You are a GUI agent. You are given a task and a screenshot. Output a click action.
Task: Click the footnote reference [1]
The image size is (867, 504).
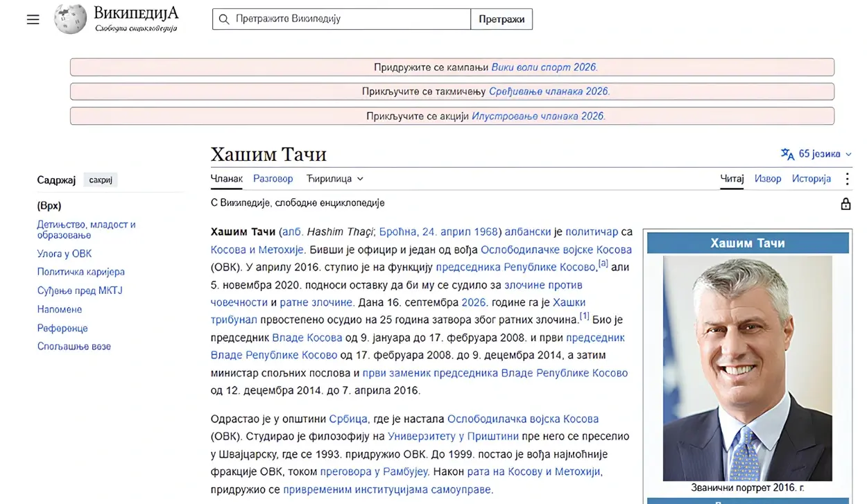click(585, 316)
